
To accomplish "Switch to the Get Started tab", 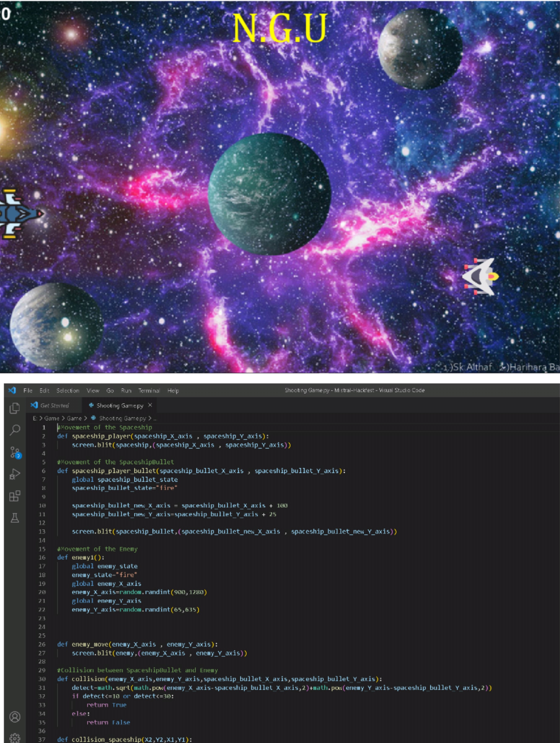I will (54, 405).
